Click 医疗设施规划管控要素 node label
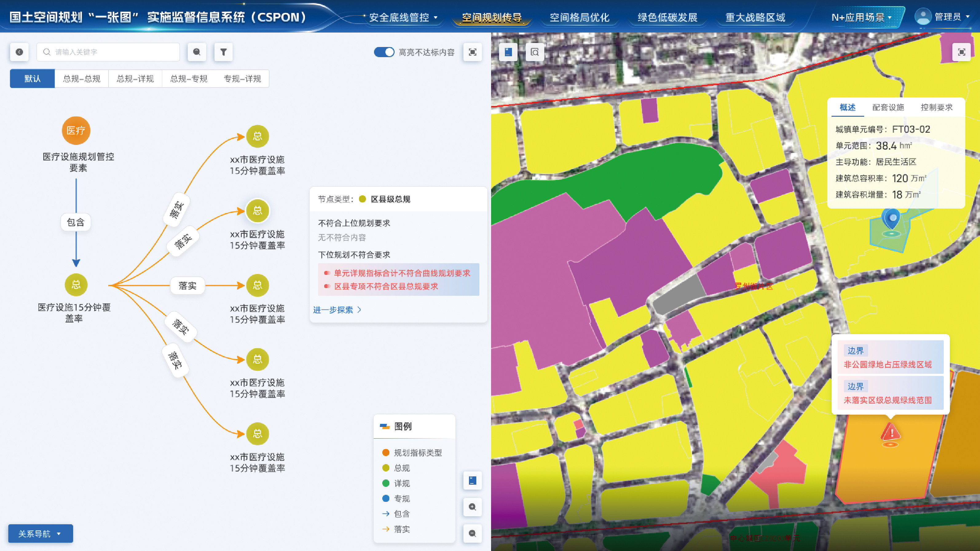 pos(78,162)
